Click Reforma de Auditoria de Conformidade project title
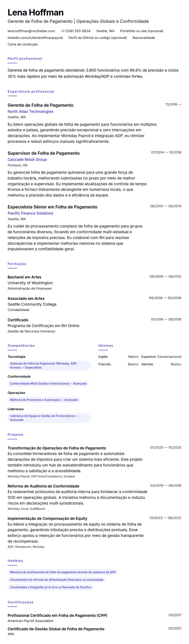This screenshot has width=189, height=644. coord(43,486)
